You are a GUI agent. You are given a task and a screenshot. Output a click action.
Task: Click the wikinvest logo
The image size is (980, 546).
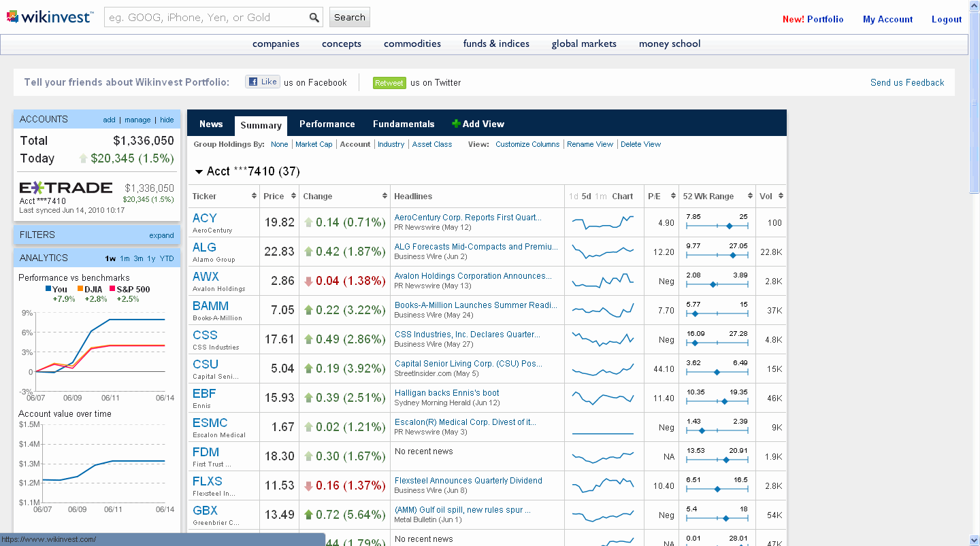pos(49,16)
